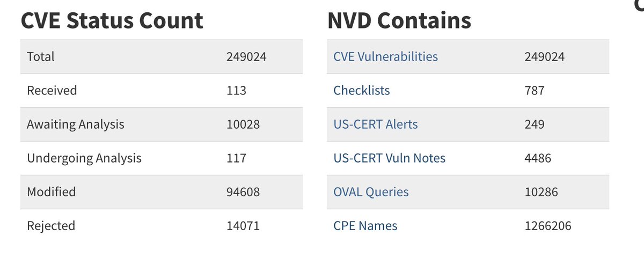644x273 pixels.
Task: Click the Awaiting Analysis row label
Action: coord(76,124)
